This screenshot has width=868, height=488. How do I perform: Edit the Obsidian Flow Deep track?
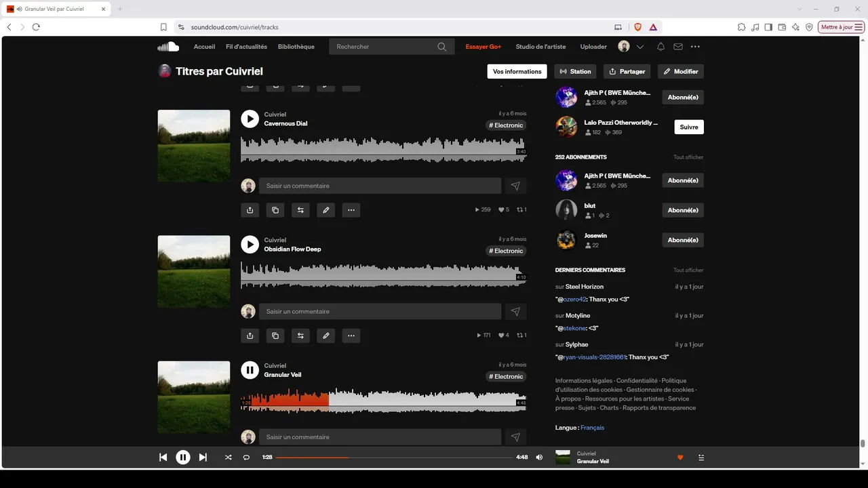click(x=326, y=335)
